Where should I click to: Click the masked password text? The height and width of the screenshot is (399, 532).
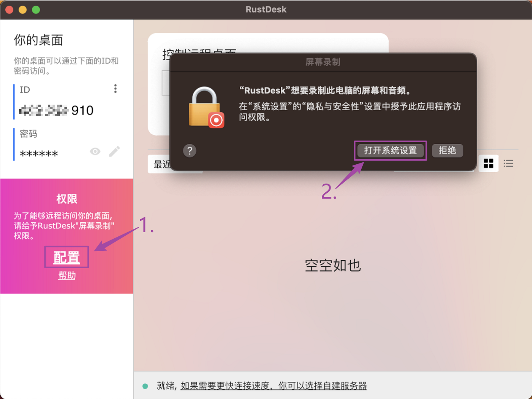click(39, 153)
